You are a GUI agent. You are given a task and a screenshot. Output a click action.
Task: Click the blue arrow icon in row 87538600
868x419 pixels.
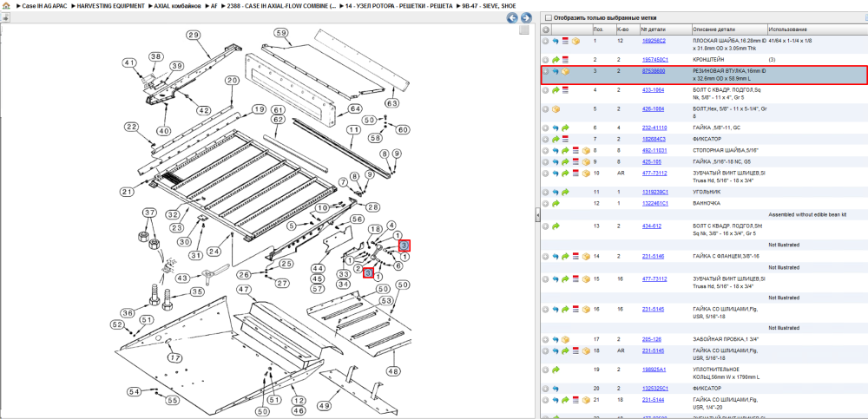click(556, 71)
